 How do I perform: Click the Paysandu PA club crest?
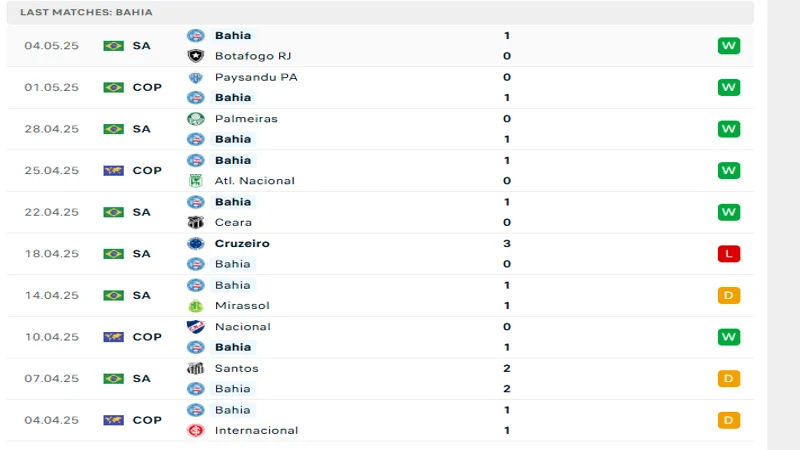(196, 77)
